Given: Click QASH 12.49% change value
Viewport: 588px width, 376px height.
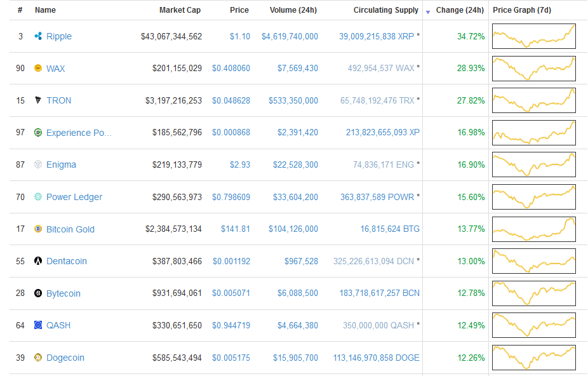Looking at the screenshot, I should (471, 325).
